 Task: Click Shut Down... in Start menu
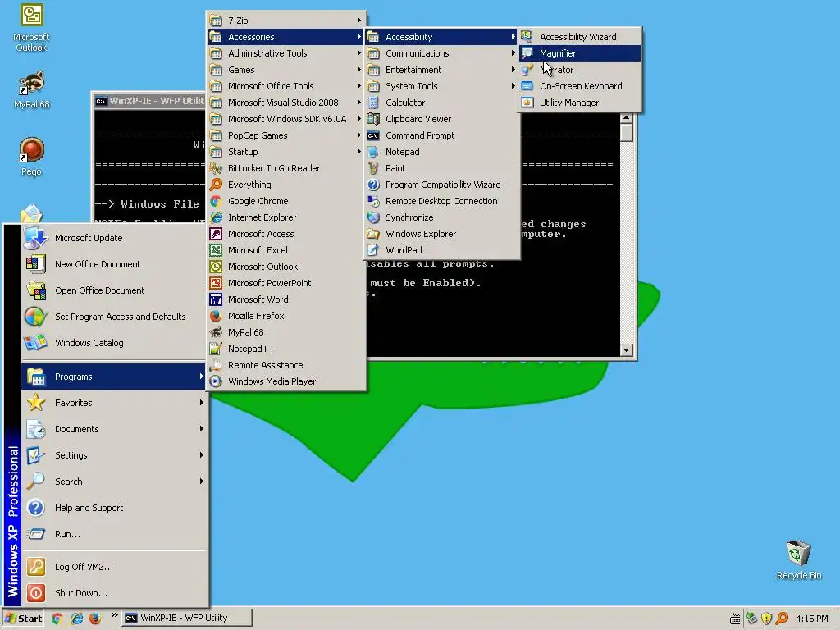click(x=114, y=593)
